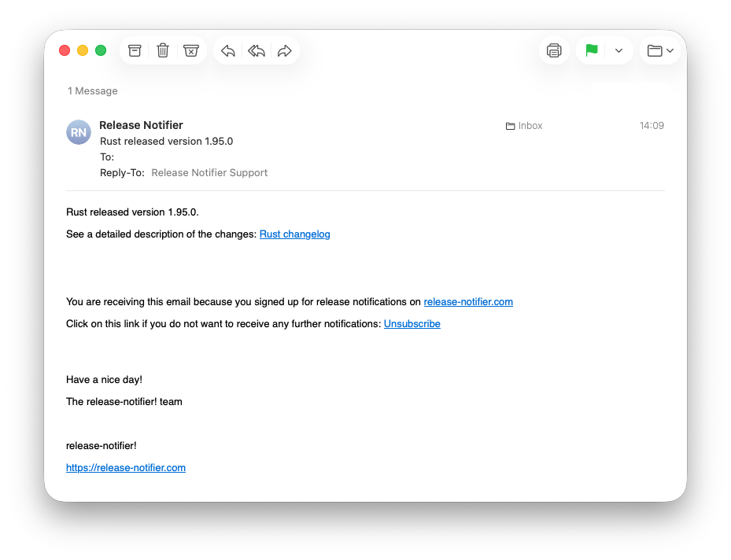Delete the email with trash icon
Screen dimensions: 731x560
click(x=163, y=50)
